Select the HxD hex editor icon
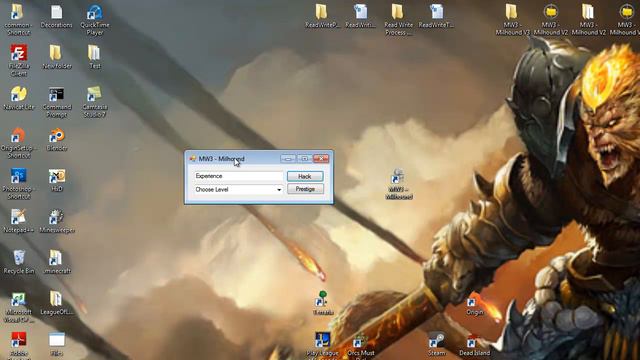The image size is (640, 360). pos(57,180)
